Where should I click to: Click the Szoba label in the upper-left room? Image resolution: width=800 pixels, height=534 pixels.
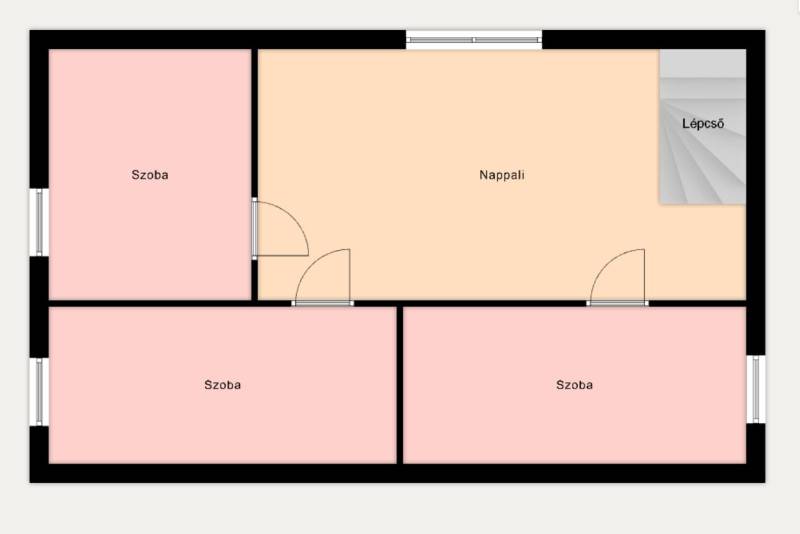[150, 175]
